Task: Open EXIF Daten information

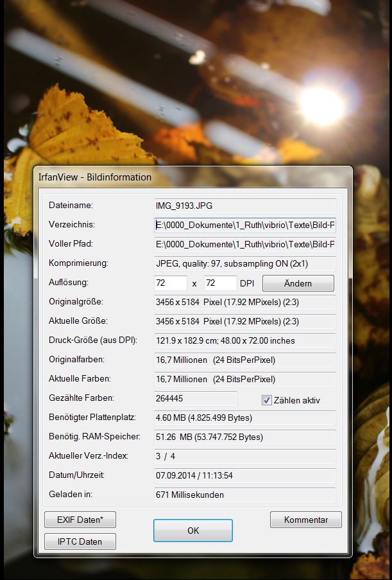Action: [80, 520]
